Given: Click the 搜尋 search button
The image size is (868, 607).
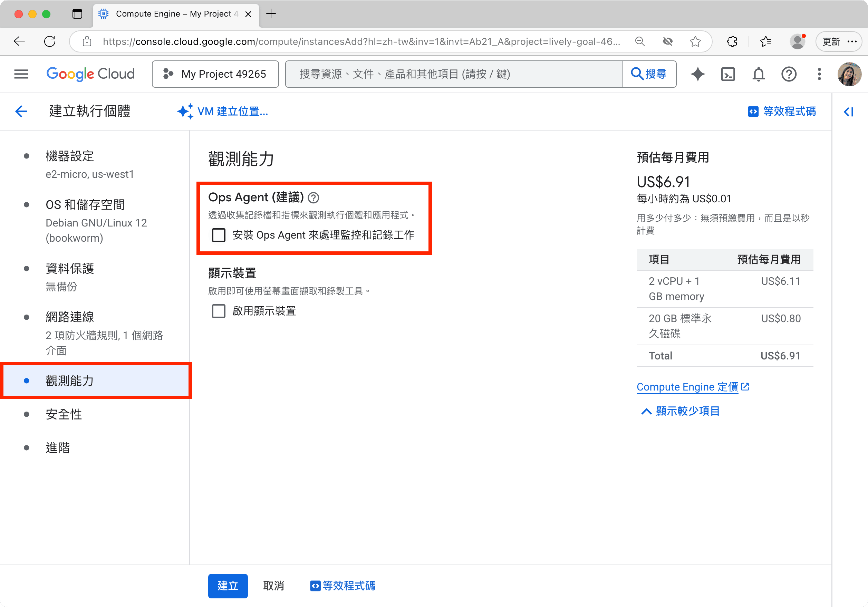Looking at the screenshot, I should [649, 74].
